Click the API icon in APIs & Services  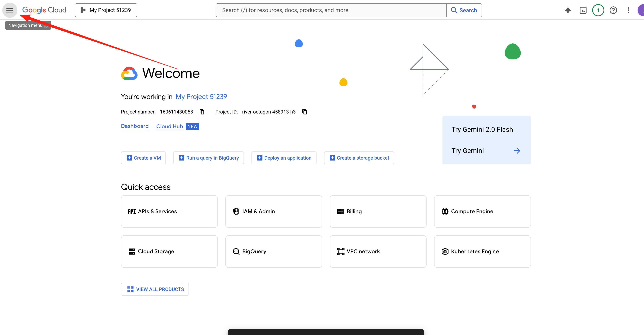(x=132, y=211)
